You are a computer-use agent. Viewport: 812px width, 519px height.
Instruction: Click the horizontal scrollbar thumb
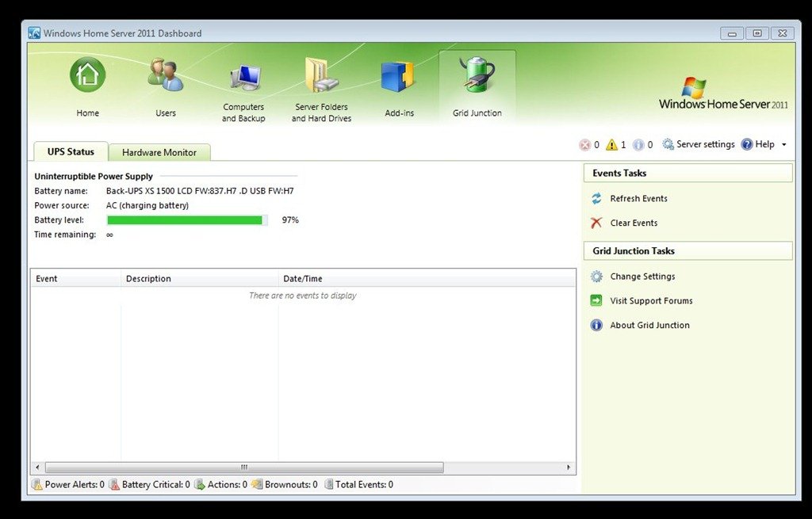pyautogui.click(x=244, y=467)
